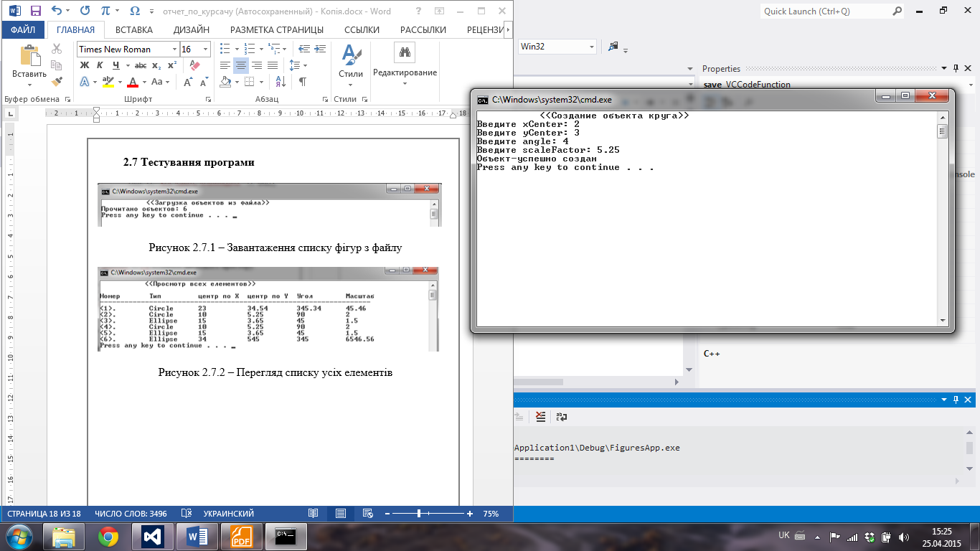Undo last action in Word
This screenshot has height=551, width=980.
click(57, 11)
